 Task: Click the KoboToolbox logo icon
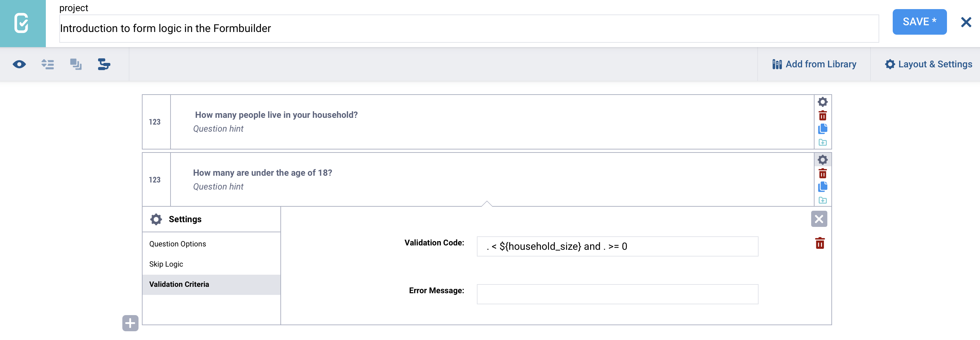click(x=22, y=23)
